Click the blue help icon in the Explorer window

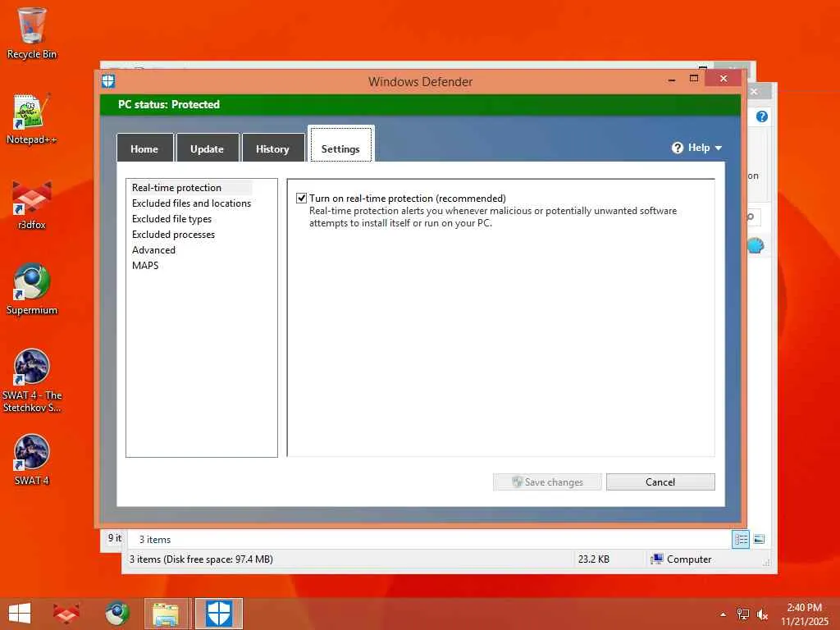(762, 116)
